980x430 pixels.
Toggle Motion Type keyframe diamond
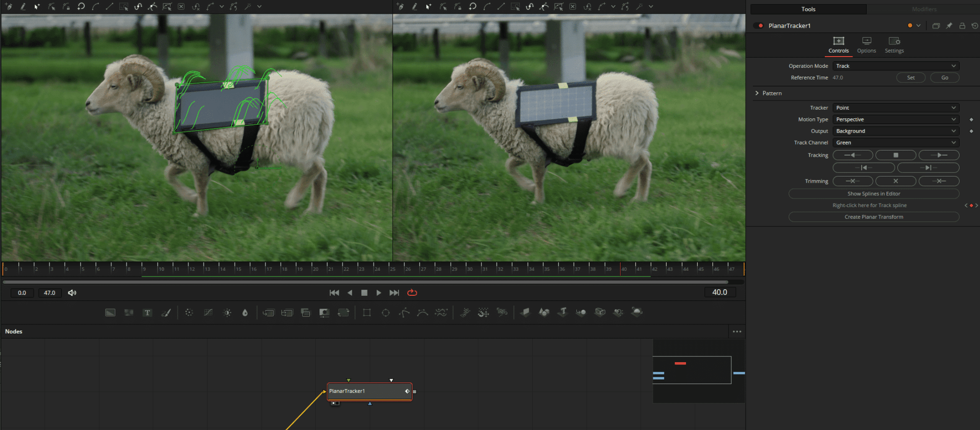pyautogui.click(x=971, y=119)
